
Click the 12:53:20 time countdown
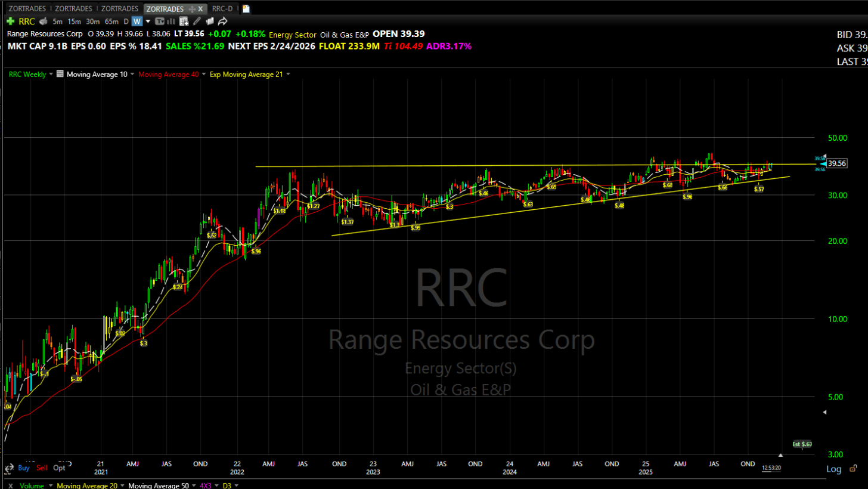(x=771, y=469)
